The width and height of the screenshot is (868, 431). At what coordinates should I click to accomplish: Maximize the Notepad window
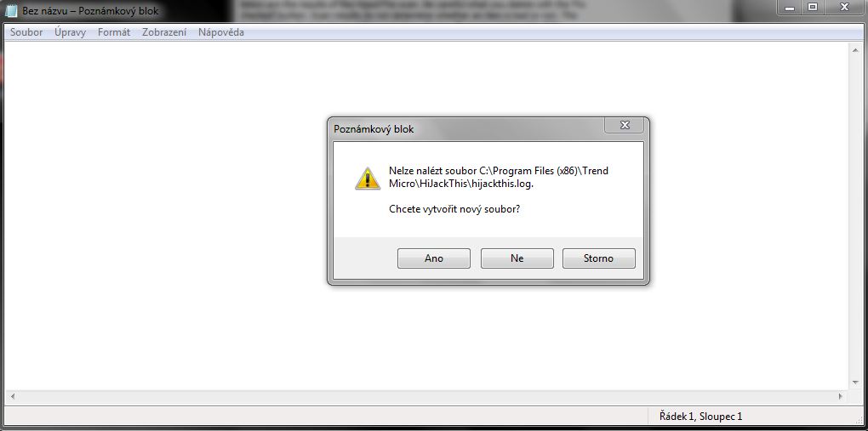[x=813, y=8]
